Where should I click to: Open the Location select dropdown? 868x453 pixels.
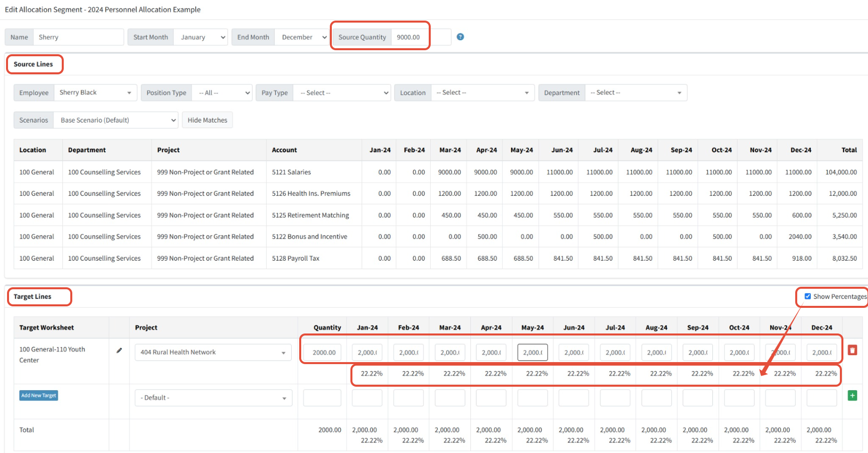point(482,93)
